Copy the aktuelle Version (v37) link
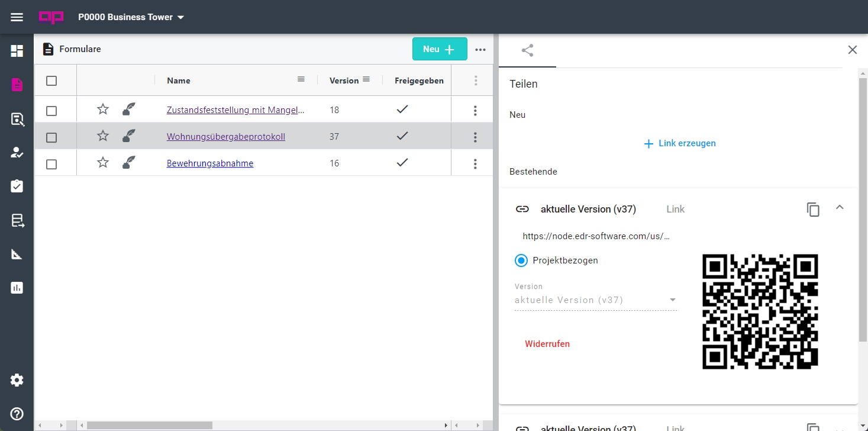 [813, 209]
